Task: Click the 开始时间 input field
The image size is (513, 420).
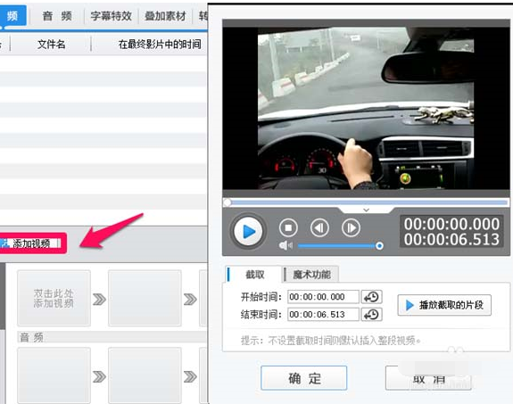Action: tap(323, 297)
